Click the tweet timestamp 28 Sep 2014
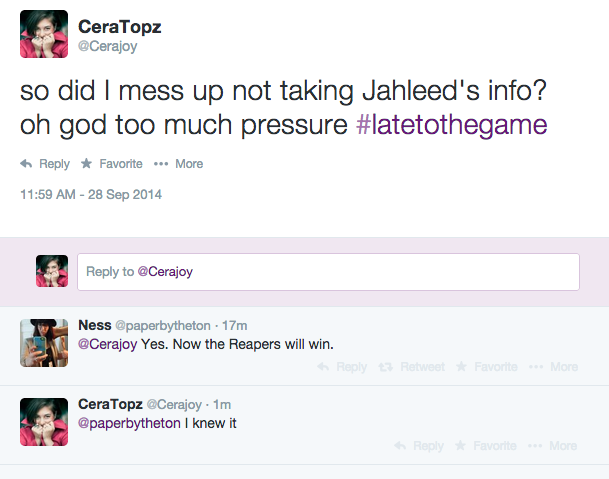Screen dimensions: 609x479 (x=91, y=194)
